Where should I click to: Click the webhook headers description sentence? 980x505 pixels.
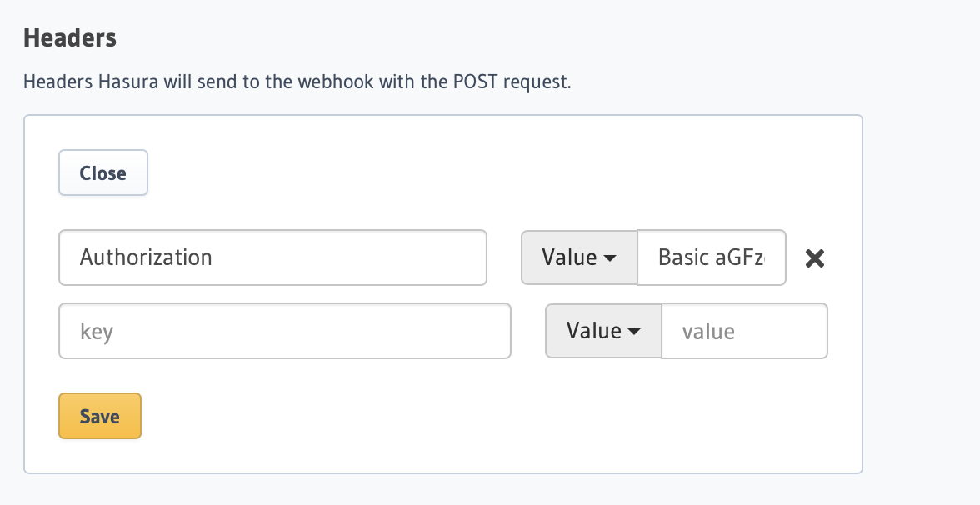point(297,82)
